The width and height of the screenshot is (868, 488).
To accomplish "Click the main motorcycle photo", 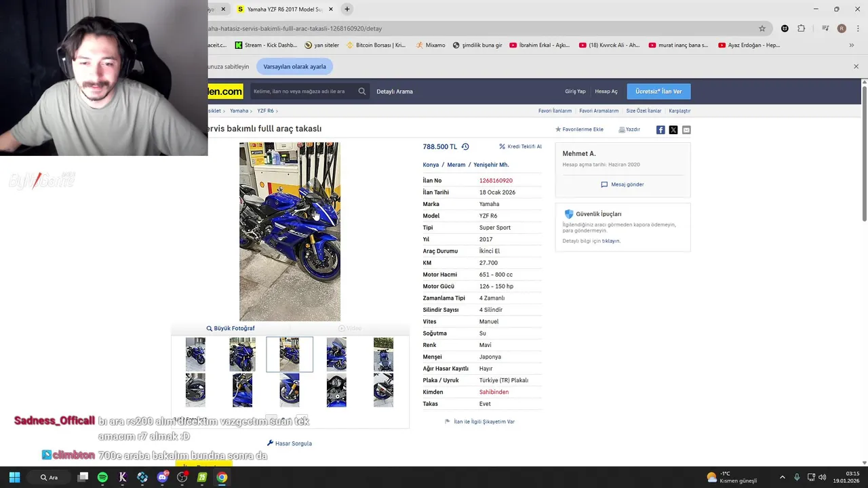I will pyautogui.click(x=290, y=232).
